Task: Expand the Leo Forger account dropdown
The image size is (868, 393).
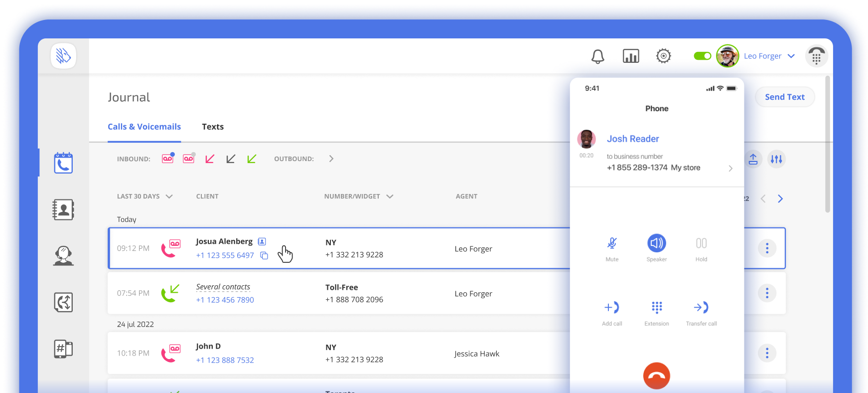Action: point(791,56)
